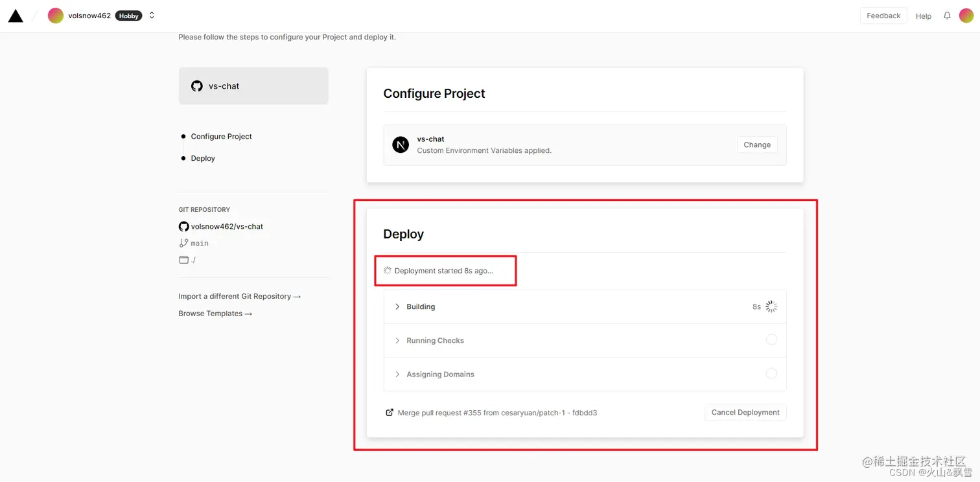Viewport: 980px width, 482px height.
Task: Select the Deploy section heading
Action: coord(403,234)
